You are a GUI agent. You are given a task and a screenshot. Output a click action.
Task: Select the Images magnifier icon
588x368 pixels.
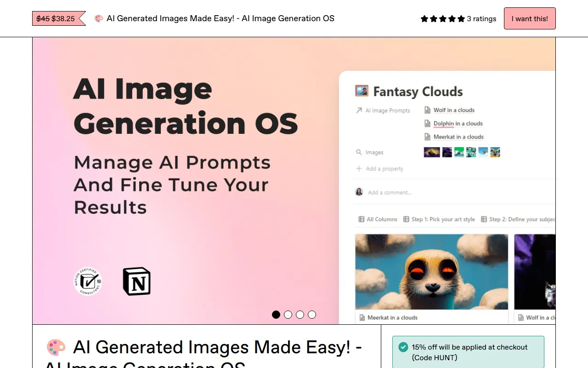click(359, 152)
